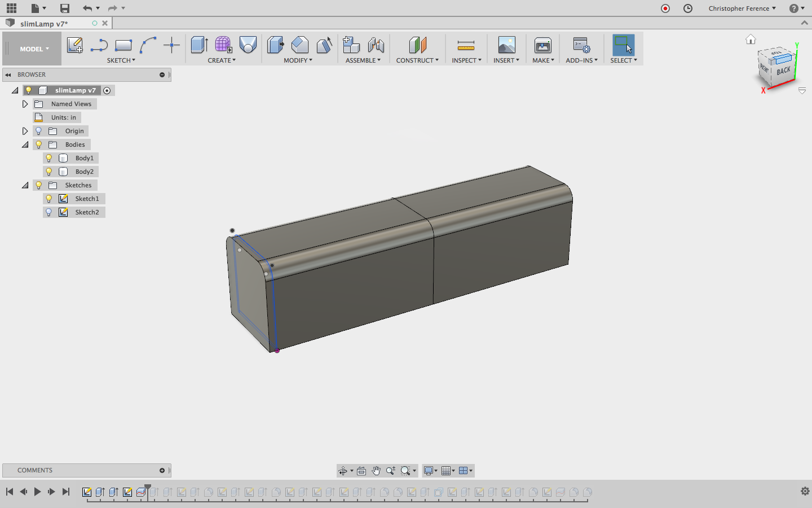The height and width of the screenshot is (508, 812).
Task: Click the Create Sketch icon
Action: 74,45
